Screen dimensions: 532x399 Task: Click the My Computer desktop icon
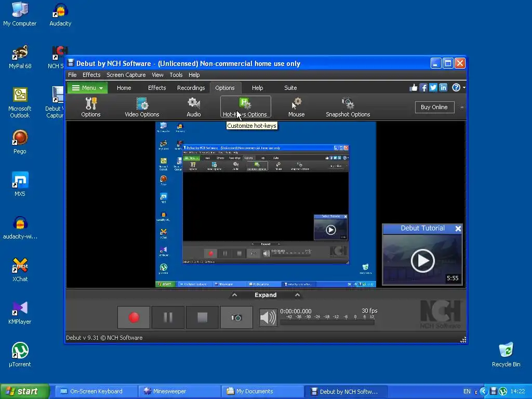point(20,15)
